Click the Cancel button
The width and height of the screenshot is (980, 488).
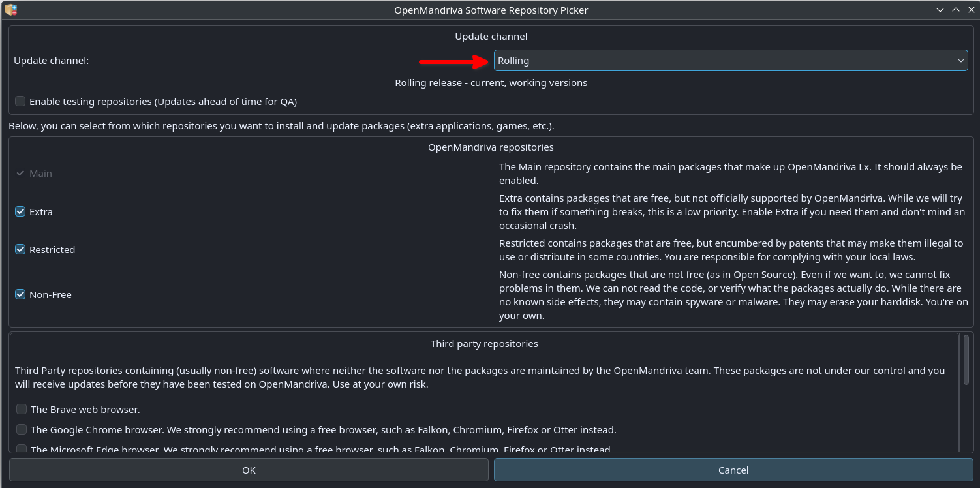pyautogui.click(x=733, y=470)
